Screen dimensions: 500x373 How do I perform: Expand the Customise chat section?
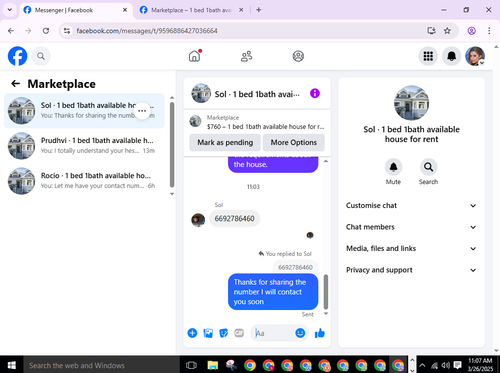[x=411, y=205]
